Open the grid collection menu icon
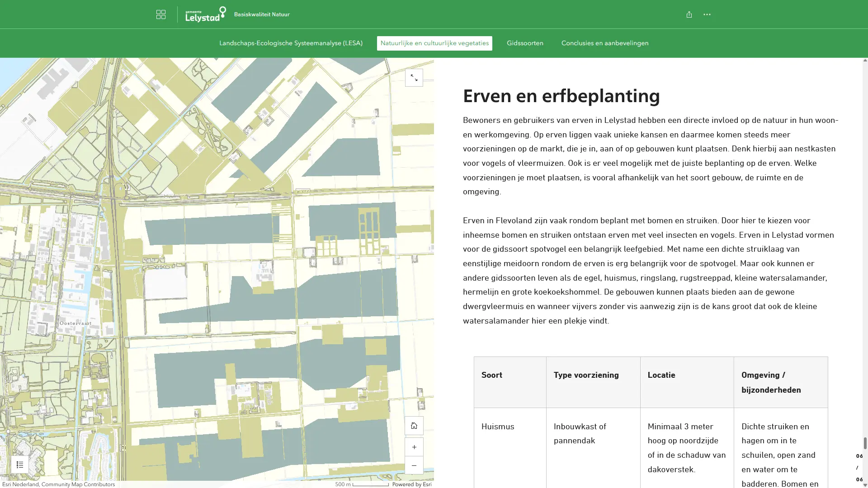The image size is (868, 488). [161, 14]
